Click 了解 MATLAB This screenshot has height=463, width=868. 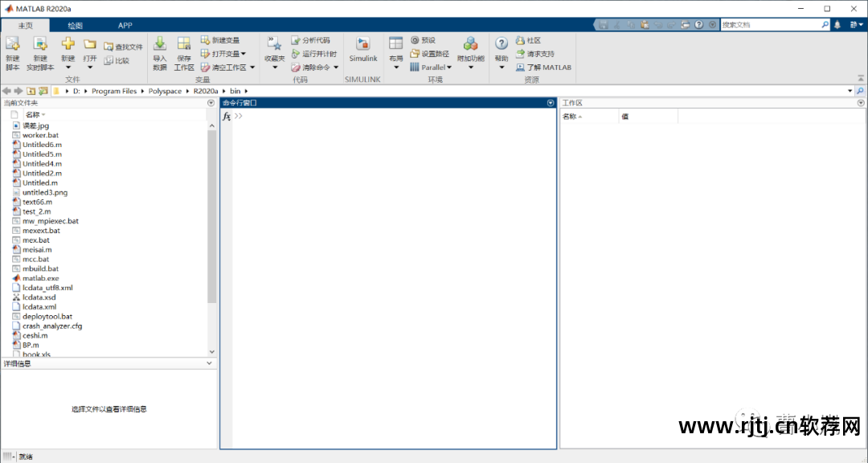543,68
